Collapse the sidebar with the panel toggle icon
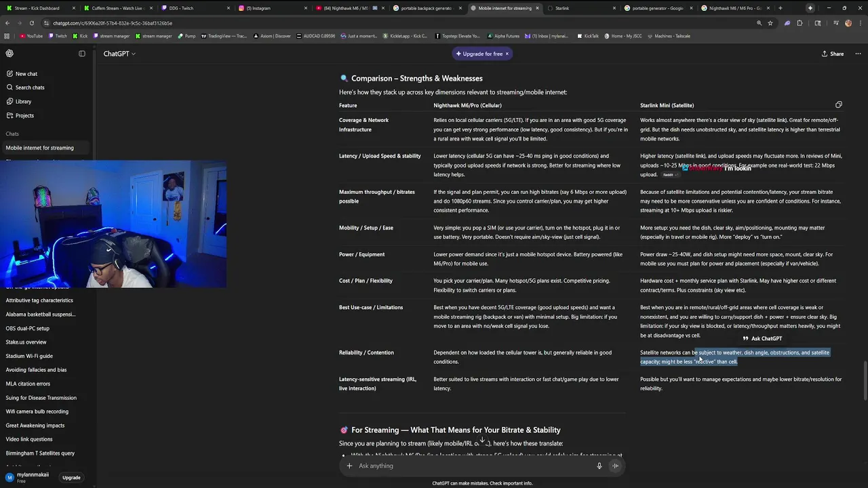This screenshot has height=488, width=868. tap(82, 54)
